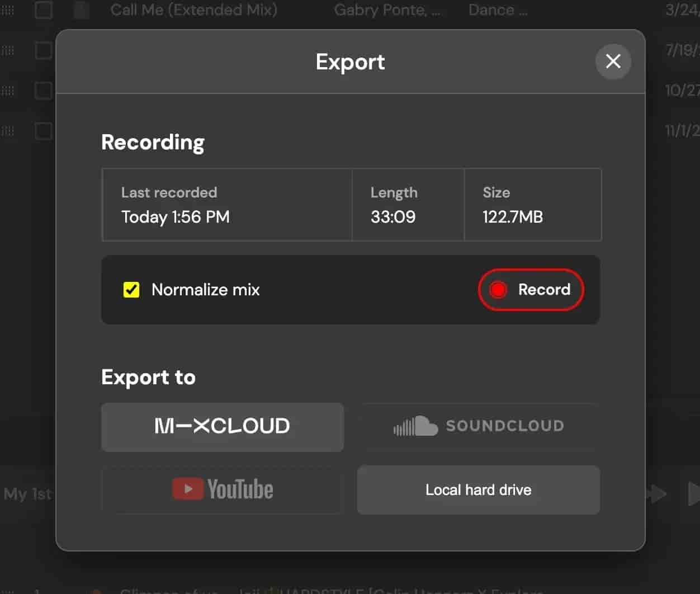Tick the checkbox on the third track row
The width and height of the screenshot is (700, 594).
pos(43,91)
